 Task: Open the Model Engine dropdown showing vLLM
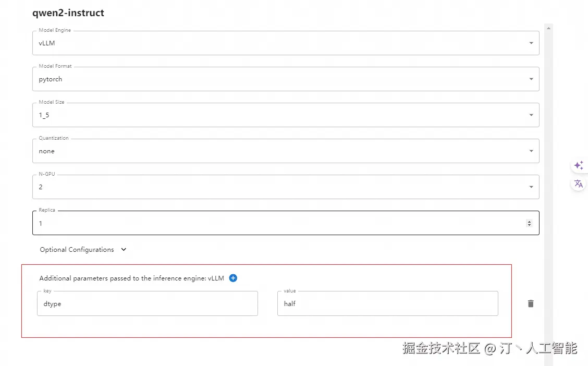[x=286, y=43]
